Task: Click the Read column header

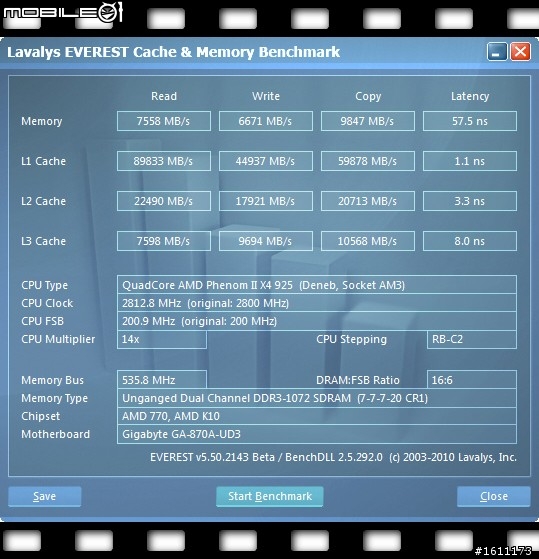Action: point(164,96)
